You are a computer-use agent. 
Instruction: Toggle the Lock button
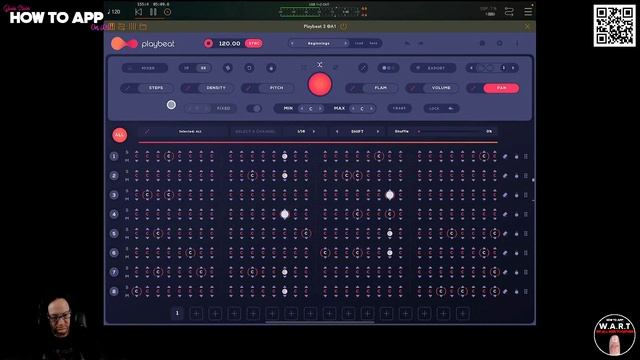[x=441, y=109]
